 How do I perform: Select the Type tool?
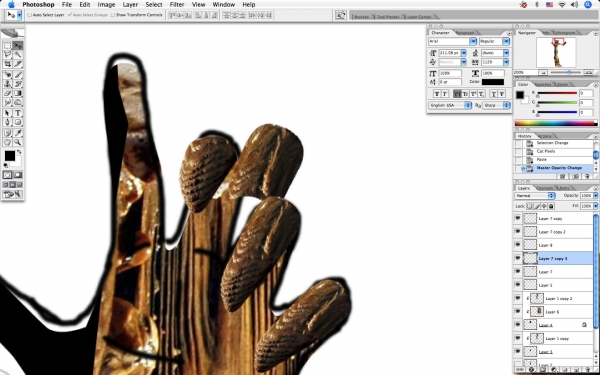click(x=18, y=113)
